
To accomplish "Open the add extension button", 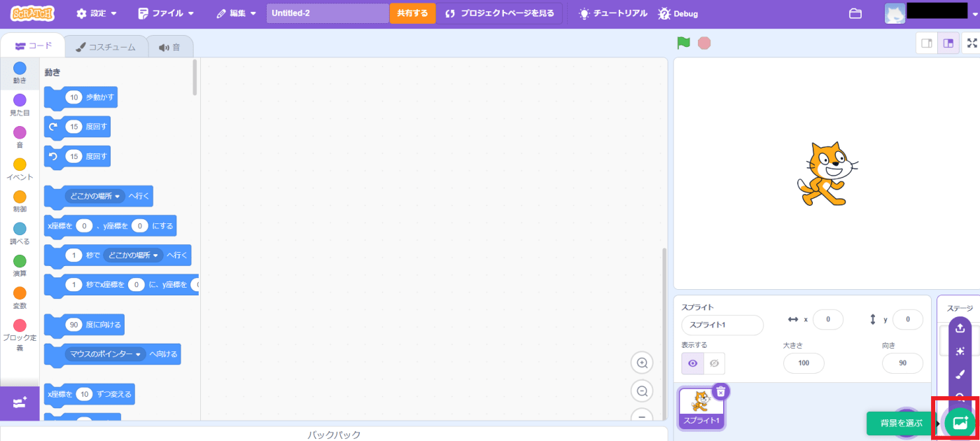I will (x=20, y=403).
